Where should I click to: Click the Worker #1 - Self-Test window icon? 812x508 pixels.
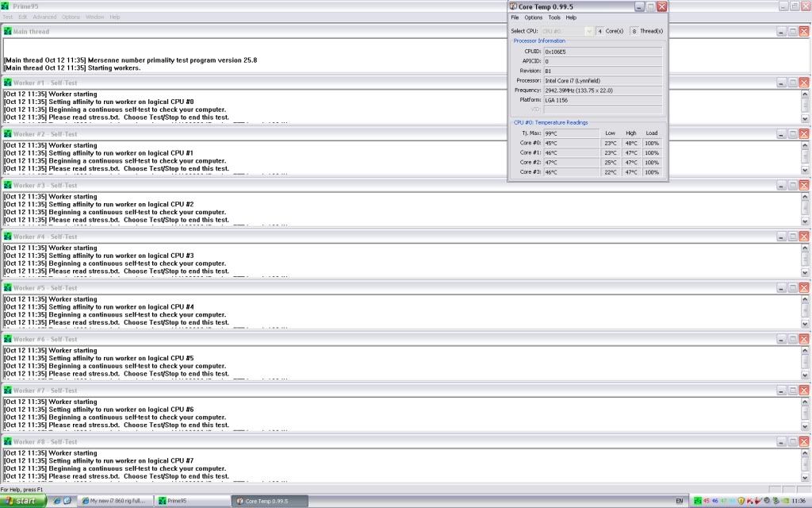click(x=7, y=83)
